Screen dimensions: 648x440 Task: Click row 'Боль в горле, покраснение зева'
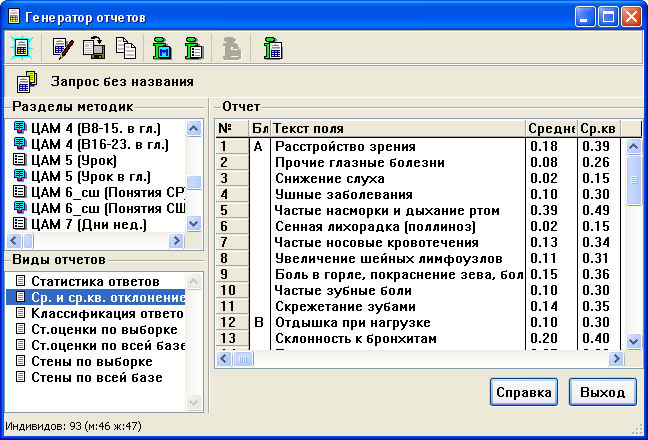[x=417, y=274]
